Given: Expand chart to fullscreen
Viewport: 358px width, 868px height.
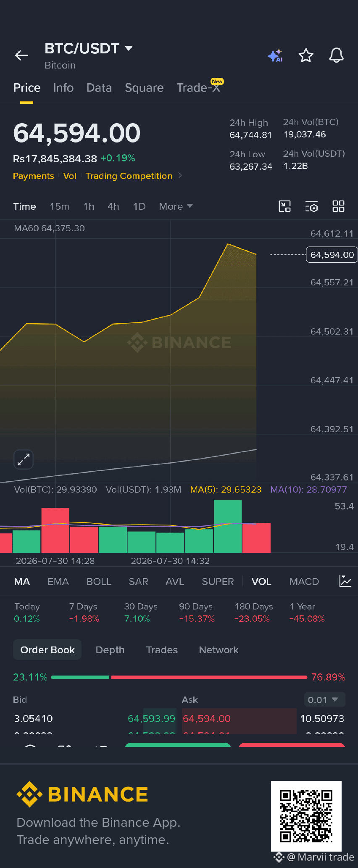Looking at the screenshot, I should click(x=24, y=459).
